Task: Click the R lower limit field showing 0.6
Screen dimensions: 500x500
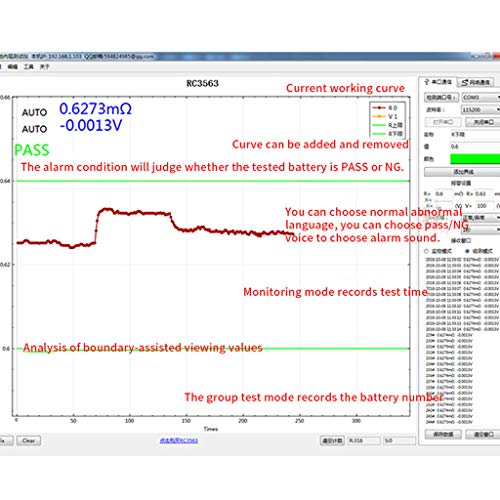Action: pyautogui.click(x=443, y=194)
